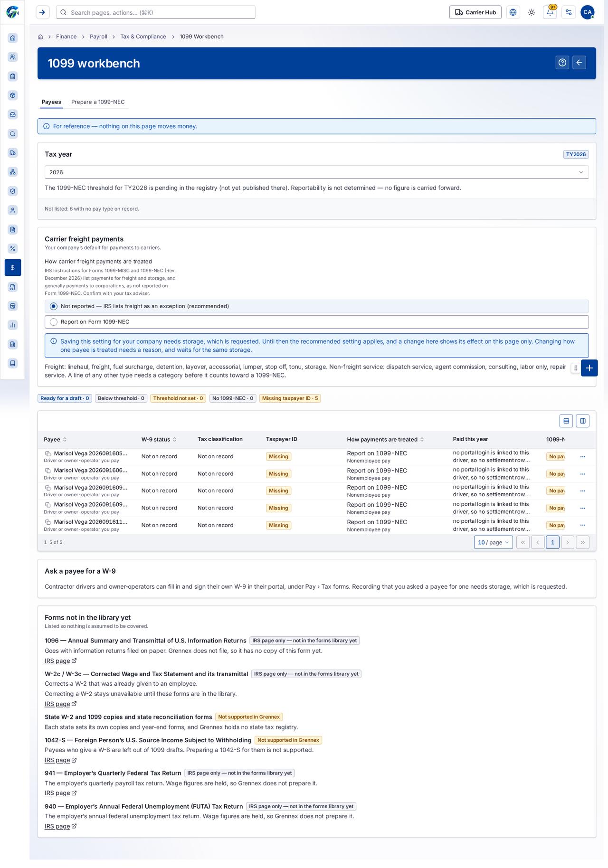Open IRS page link for form 940
Screen dimensions: 608x868
tap(61, 826)
